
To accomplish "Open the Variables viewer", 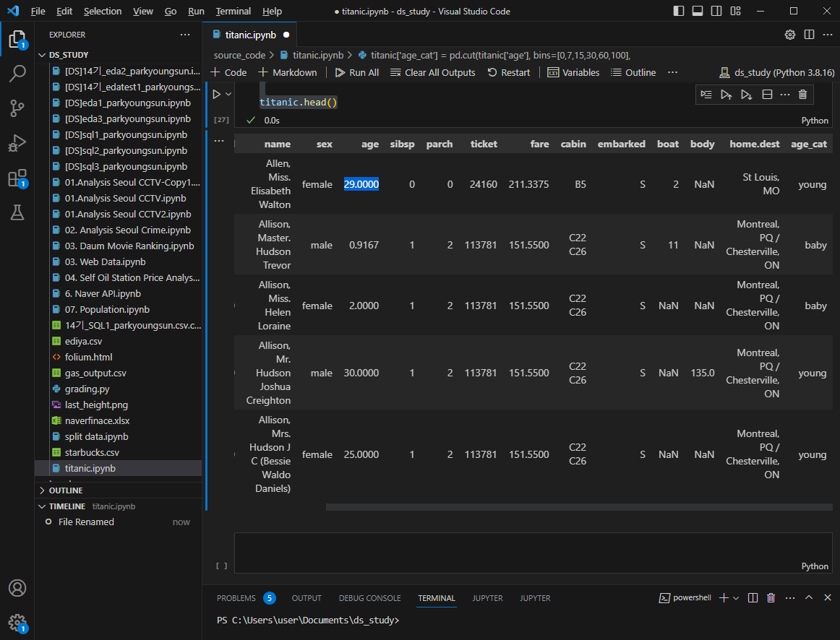I will [573, 72].
